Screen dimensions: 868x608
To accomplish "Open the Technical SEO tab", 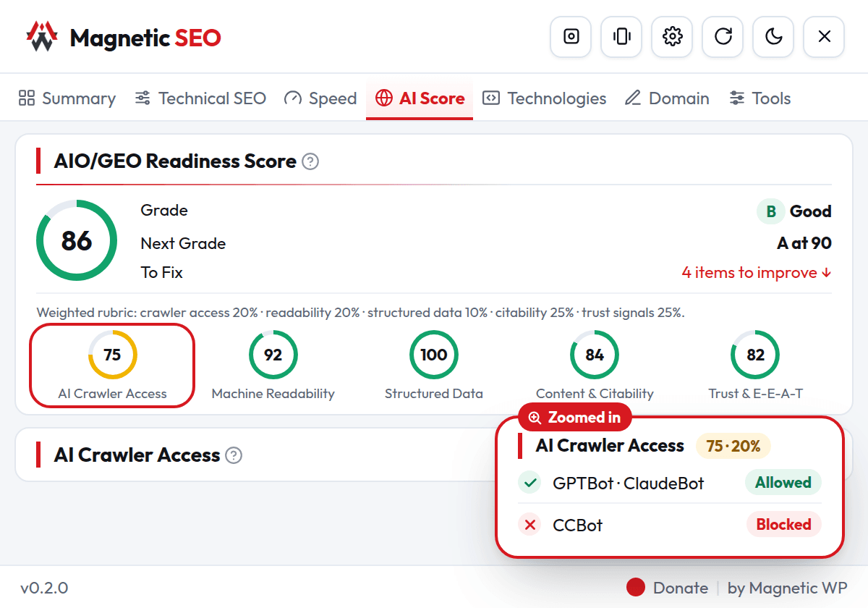I will pos(200,98).
